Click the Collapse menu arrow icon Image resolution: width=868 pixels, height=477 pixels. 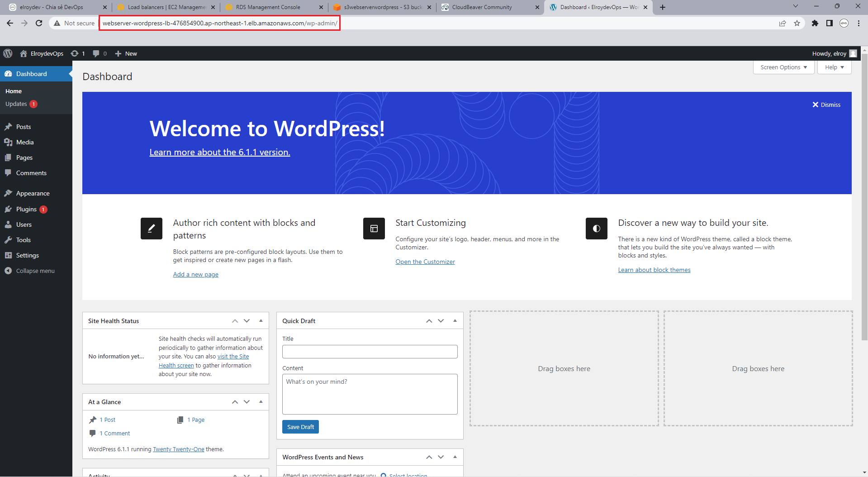[8, 271]
